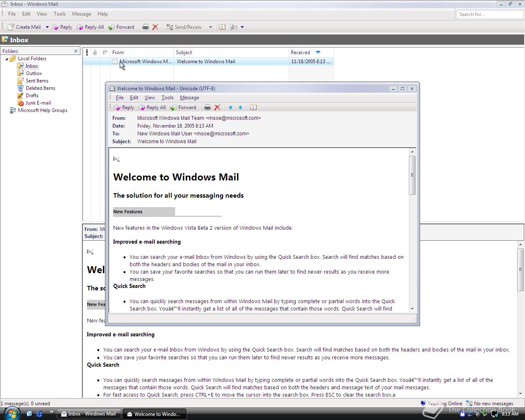
Task: Select the Junk E-mail folder
Action: coord(38,103)
